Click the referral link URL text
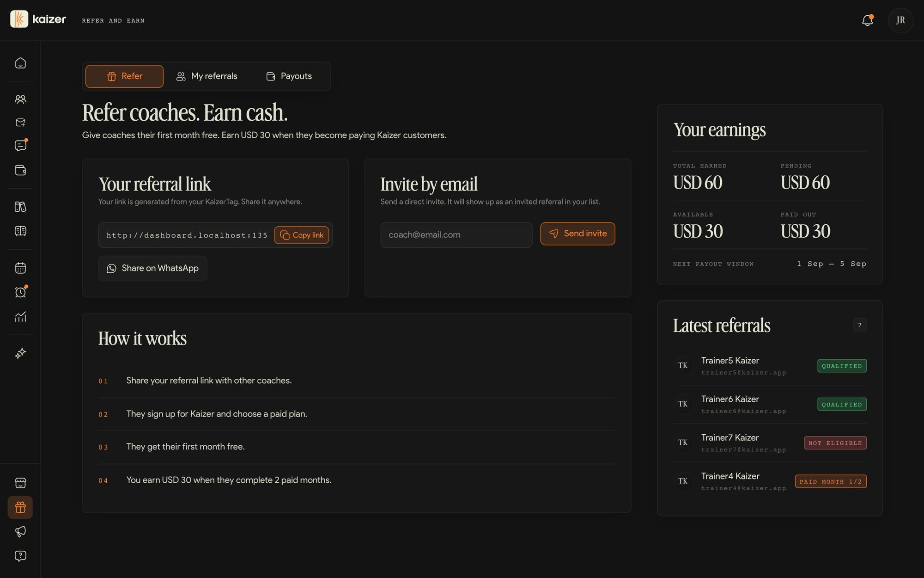The height and width of the screenshot is (578, 924). (187, 235)
